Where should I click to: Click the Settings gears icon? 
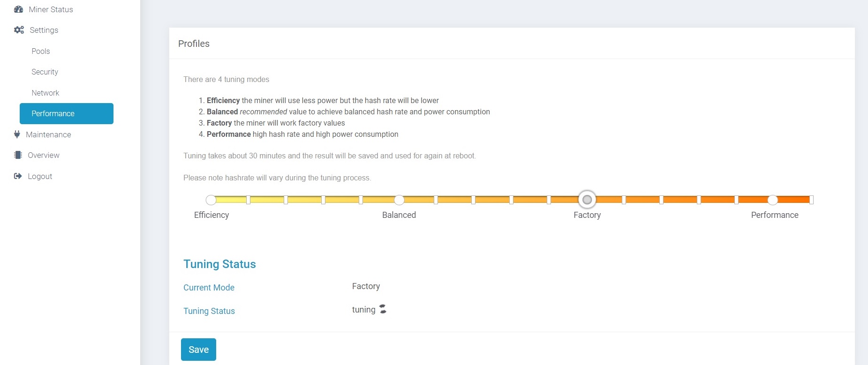point(19,30)
